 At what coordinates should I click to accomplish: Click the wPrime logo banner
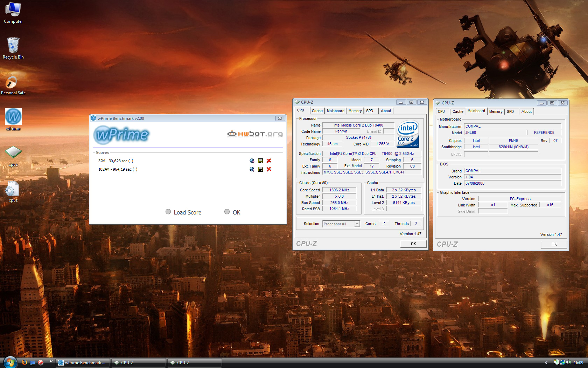[121, 135]
